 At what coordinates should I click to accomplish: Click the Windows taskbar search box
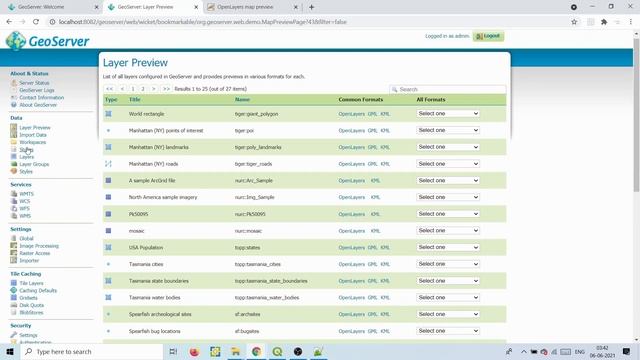(x=92, y=351)
